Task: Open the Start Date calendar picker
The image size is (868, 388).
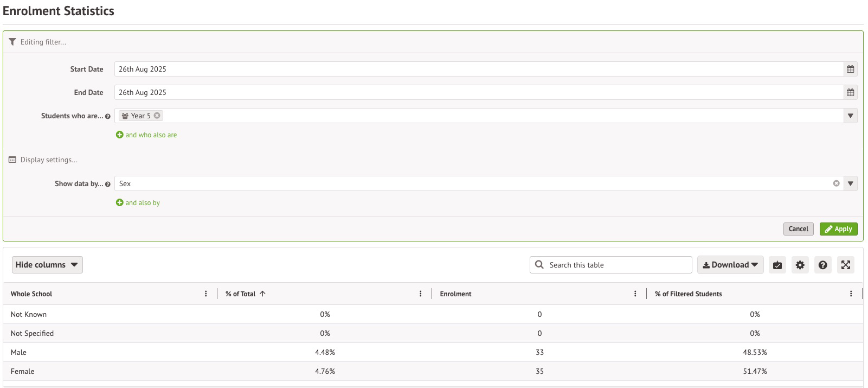Action: pyautogui.click(x=850, y=69)
